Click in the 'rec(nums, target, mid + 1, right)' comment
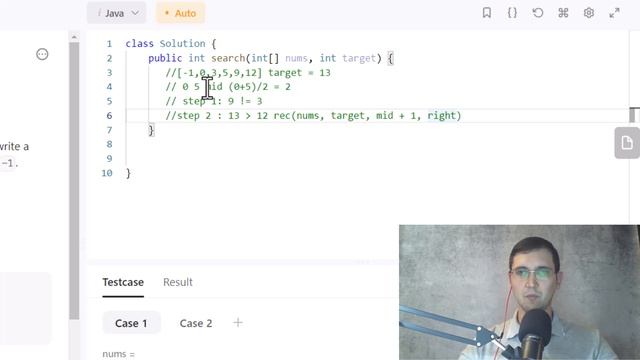The height and width of the screenshot is (360, 640). tap(367, 116)
